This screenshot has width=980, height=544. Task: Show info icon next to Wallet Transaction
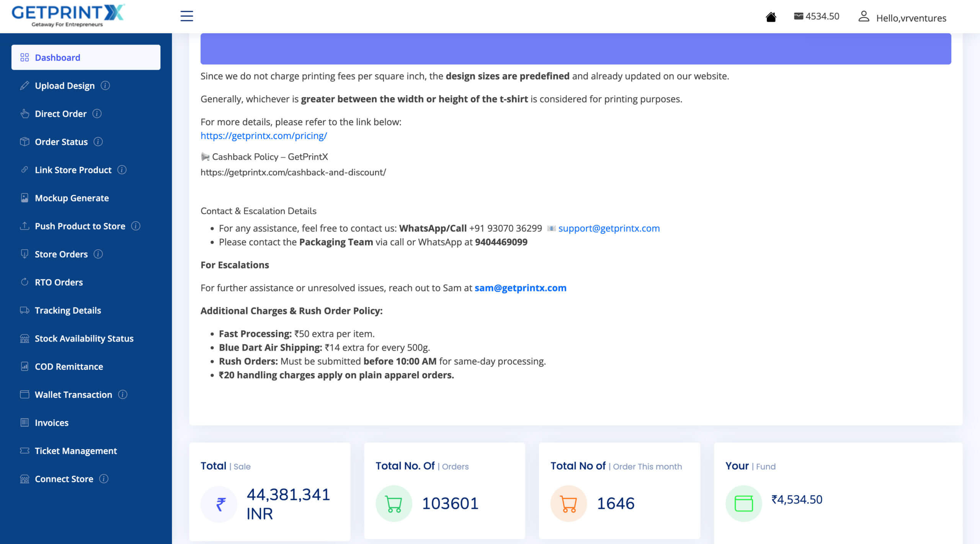click(x=122, y=394)
